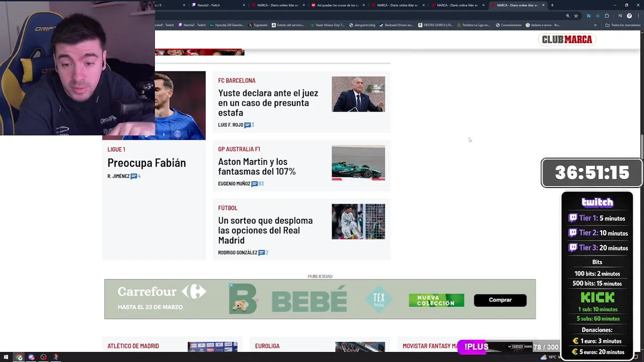Click author name EUGENIO MUÑOZ
Viewport: 644px width, 362px height.
234,184
